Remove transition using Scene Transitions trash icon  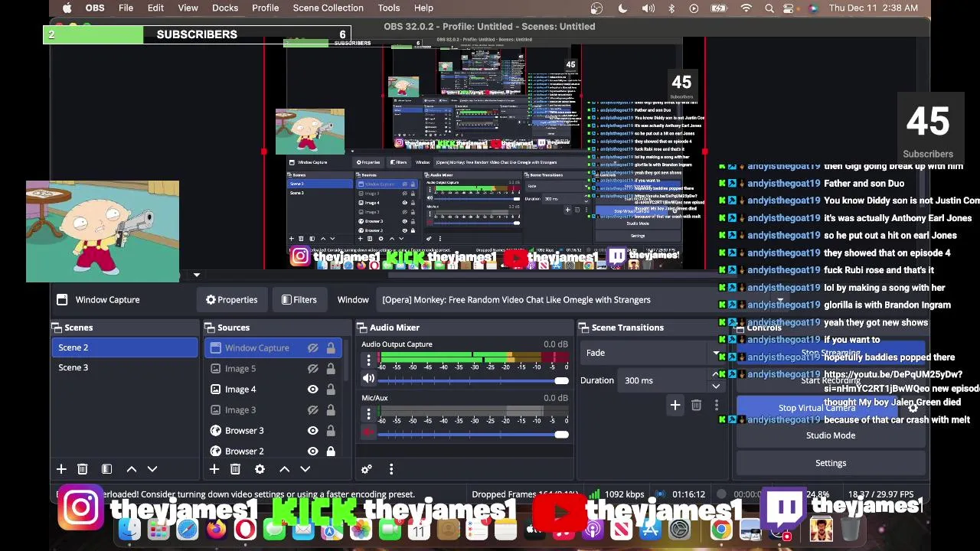point(696,405)
